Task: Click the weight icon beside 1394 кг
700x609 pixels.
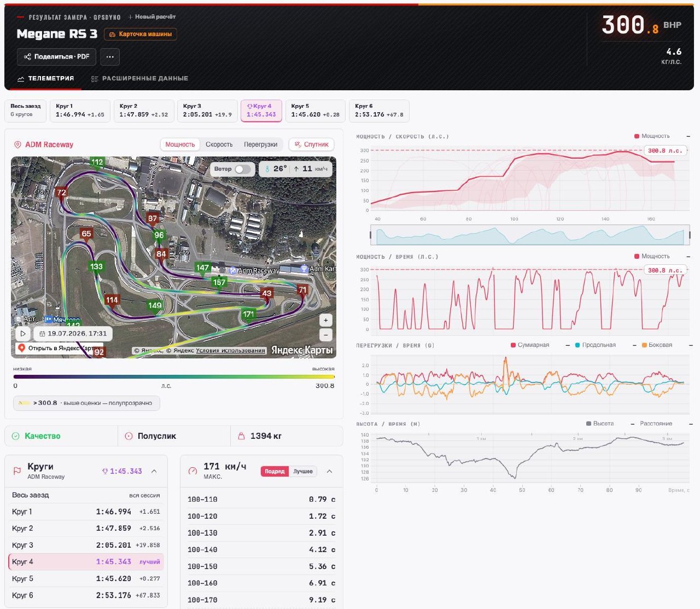Action: (x=241, y=436)
